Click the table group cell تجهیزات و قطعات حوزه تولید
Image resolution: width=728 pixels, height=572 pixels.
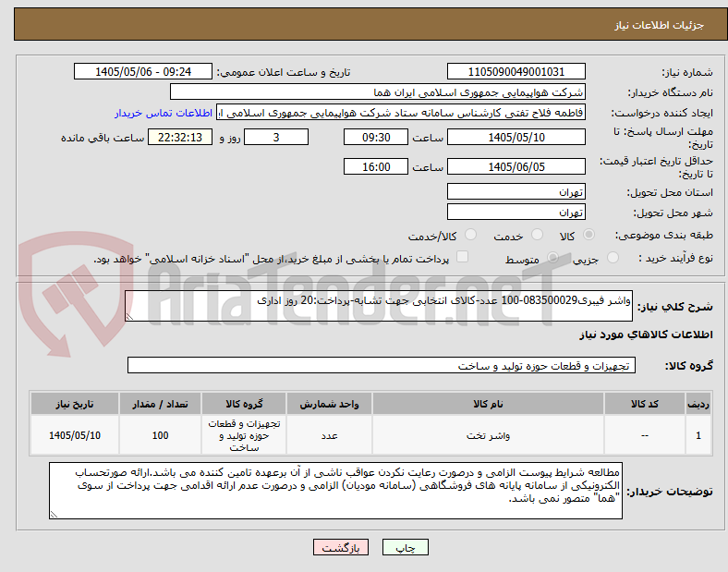point(244,435)
